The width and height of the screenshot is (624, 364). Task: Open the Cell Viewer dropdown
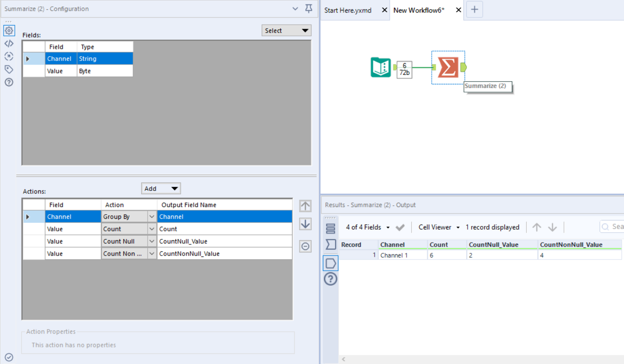pos(438,227)
